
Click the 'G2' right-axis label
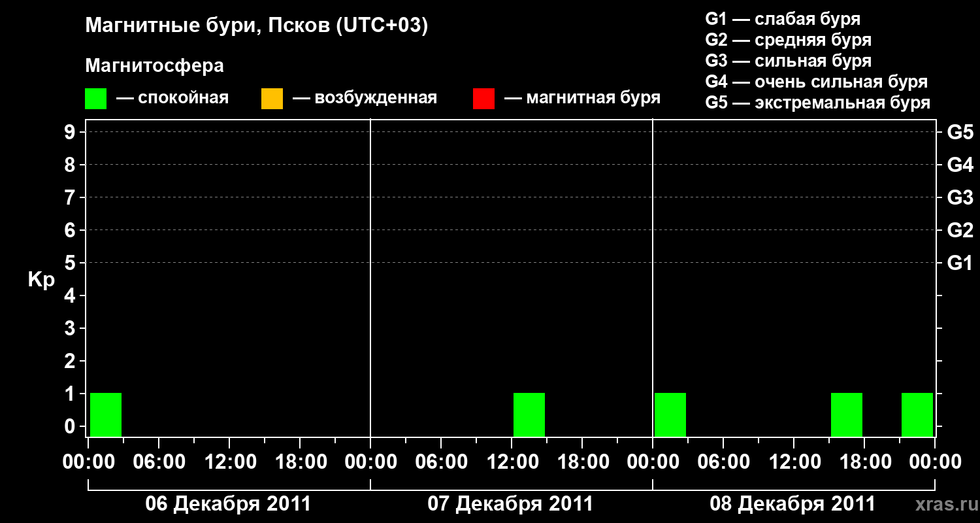960,230
